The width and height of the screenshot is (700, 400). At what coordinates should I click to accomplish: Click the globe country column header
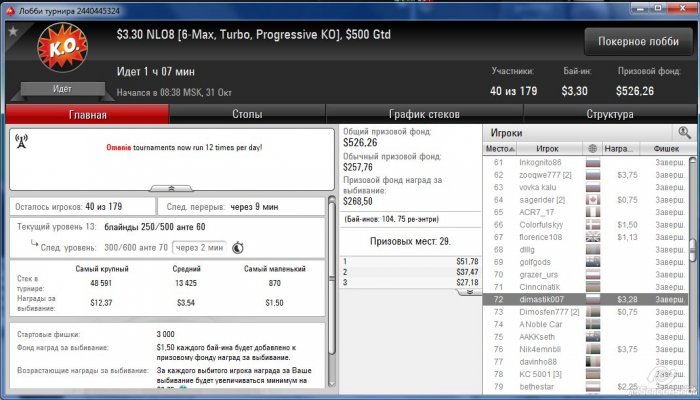pyautogui.click(x=592, y=149)
